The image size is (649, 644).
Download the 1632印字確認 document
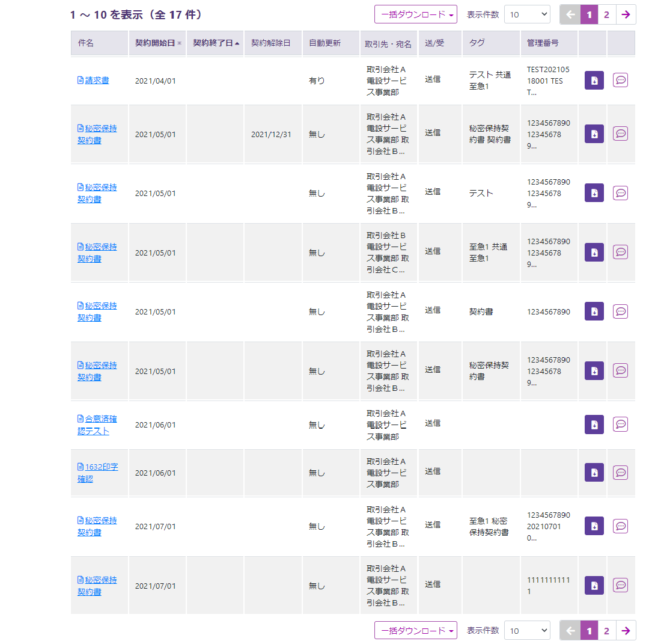tap(594, 473)
